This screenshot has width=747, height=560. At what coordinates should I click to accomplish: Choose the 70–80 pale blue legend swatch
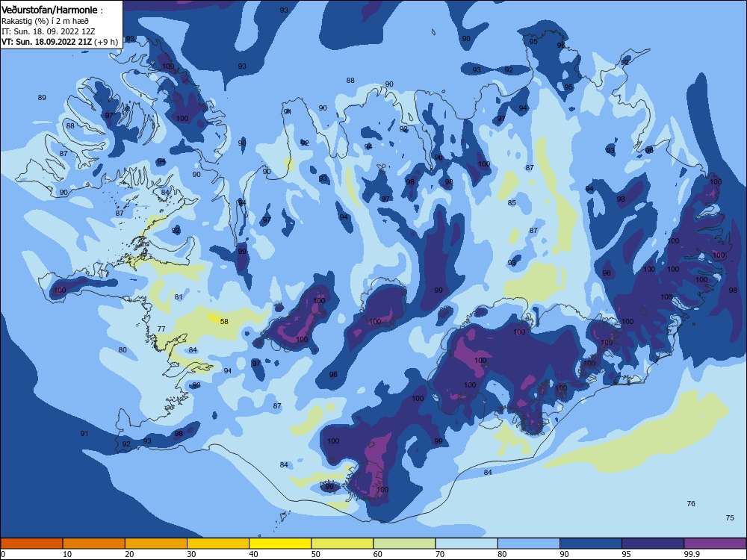466,544
